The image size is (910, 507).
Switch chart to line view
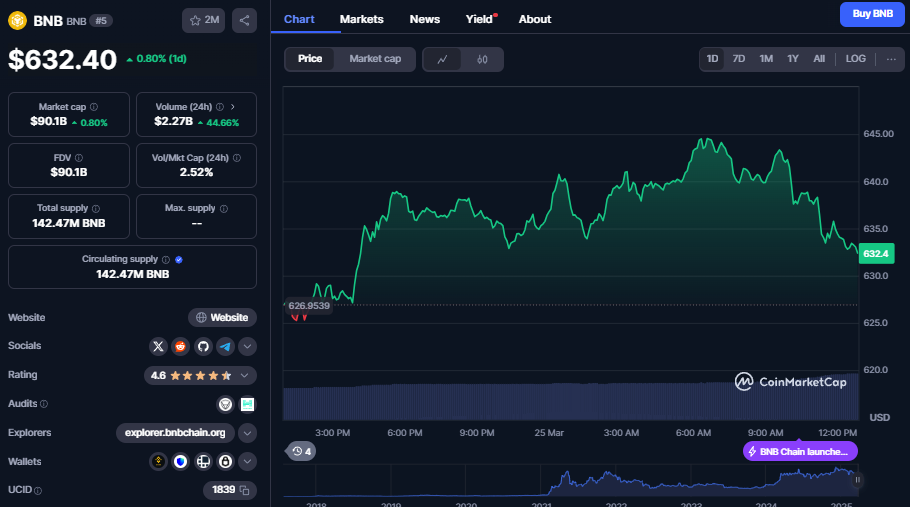[442, 59]
